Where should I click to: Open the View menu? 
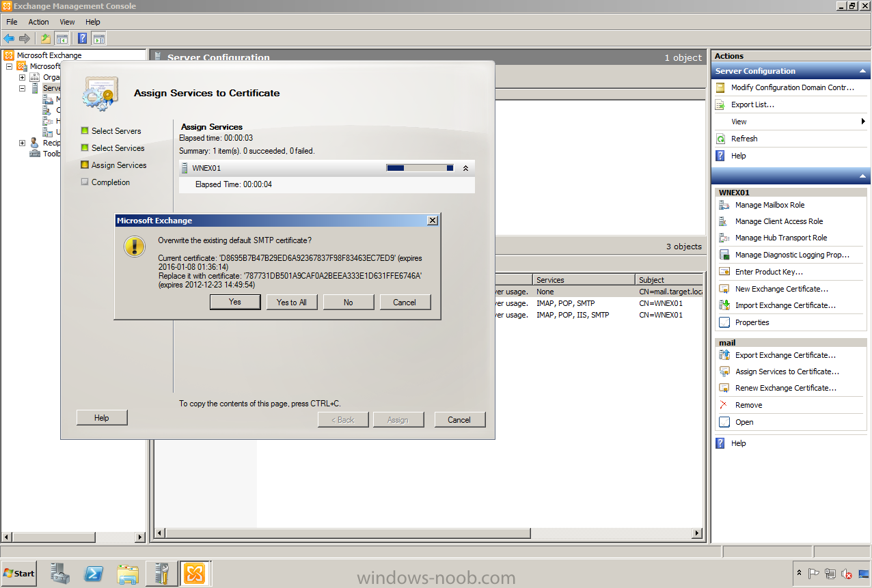pos(67,22)
